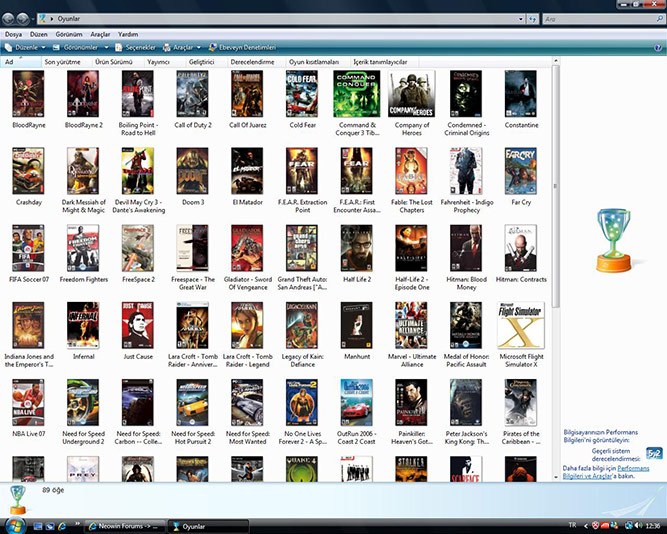Click the Oyunlar taskbar button
This screenshot has height=534, width=667.
(x=208, y=526)
